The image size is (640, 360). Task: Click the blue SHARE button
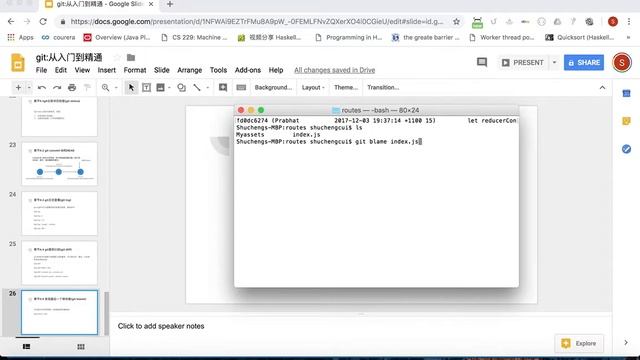(584, 62)
